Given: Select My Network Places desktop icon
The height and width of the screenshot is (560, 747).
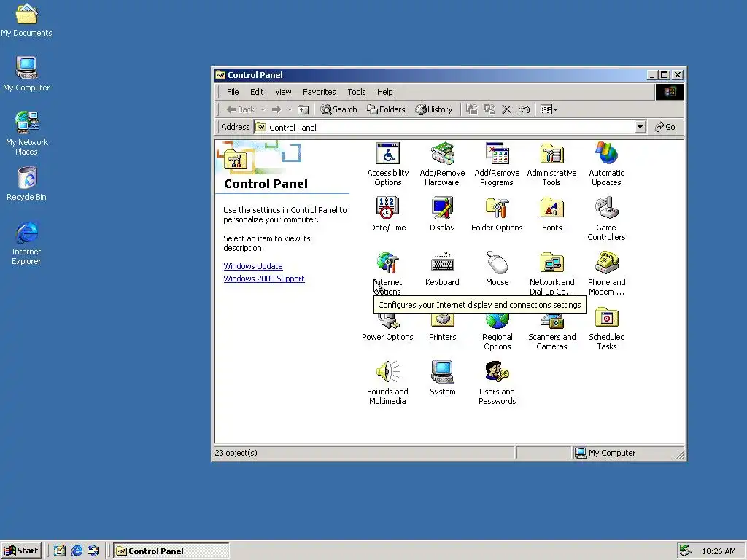Looking at the screenshot, I should (26, 133).
